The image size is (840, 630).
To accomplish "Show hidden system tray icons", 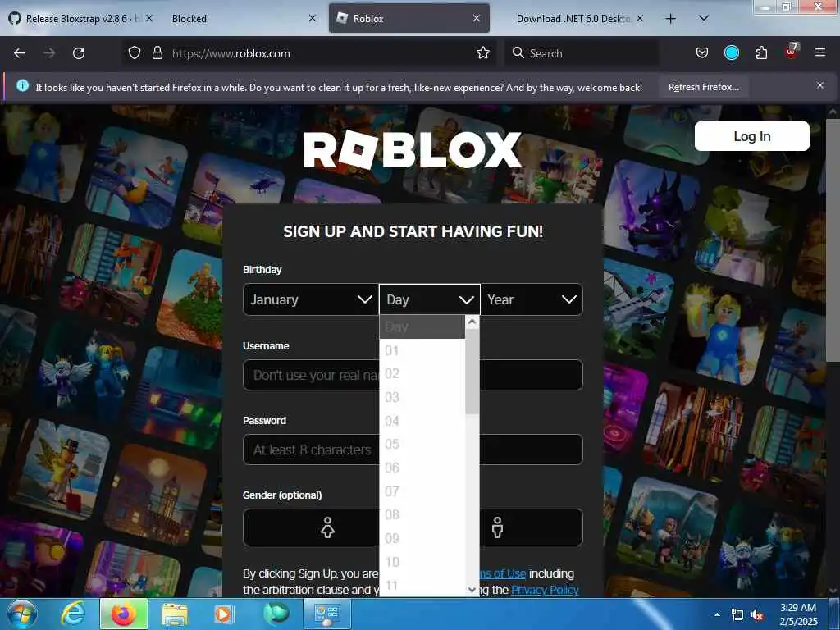I will 717,614.
